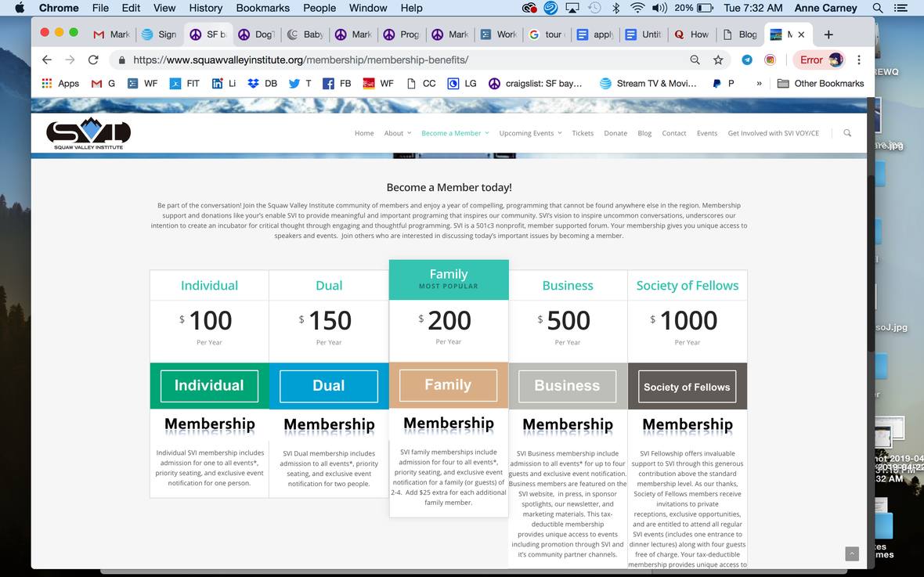Click the browser forward arrow
The image size is (924, 577).
pyautogui.click(x=70, y=60)
